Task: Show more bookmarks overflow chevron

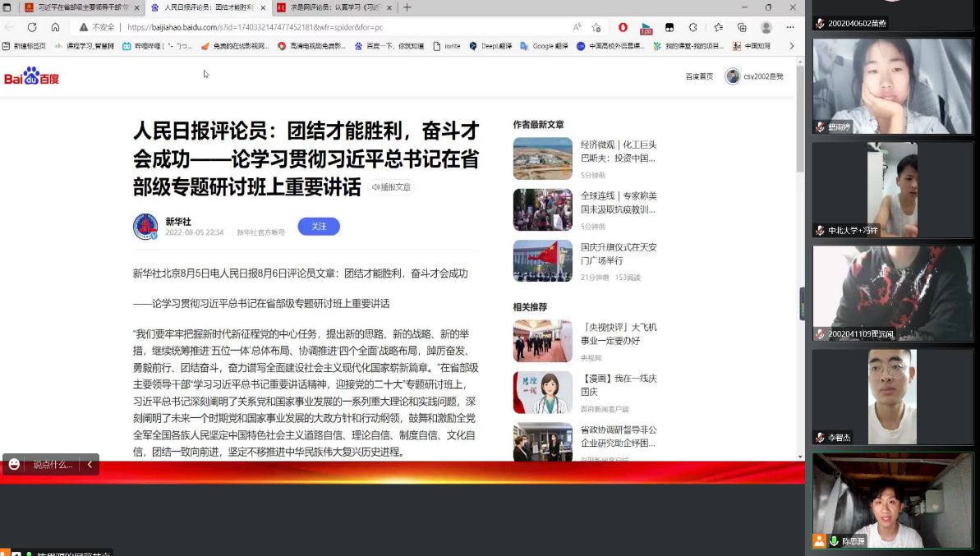Action: pyautogui.click(x=791, y=46)
